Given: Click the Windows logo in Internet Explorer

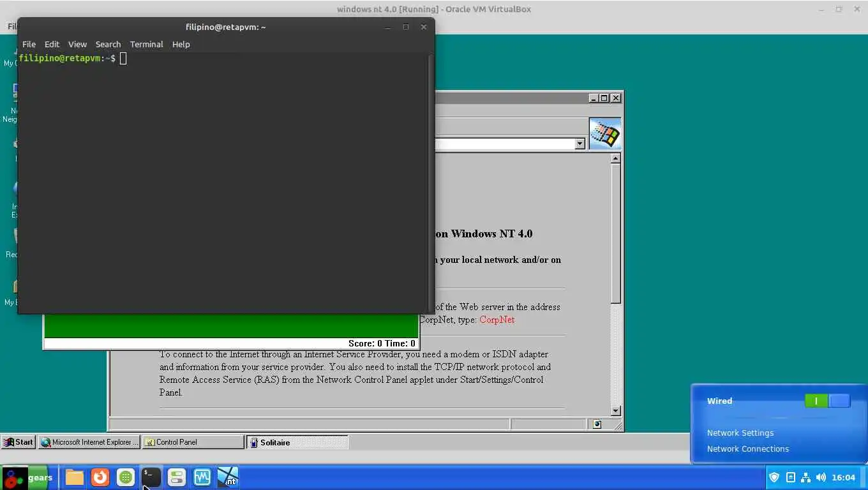Looking at the screenshot, I should click(605, 134).
